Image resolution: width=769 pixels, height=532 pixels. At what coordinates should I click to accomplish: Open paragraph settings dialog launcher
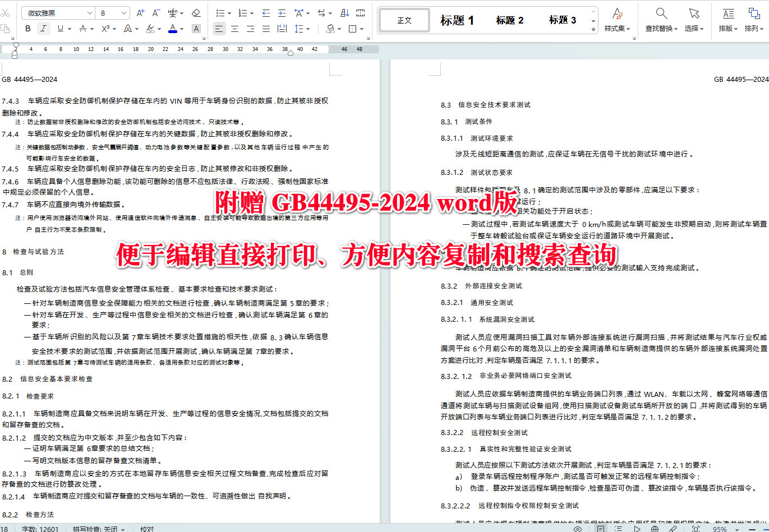[x=367, y=38]
